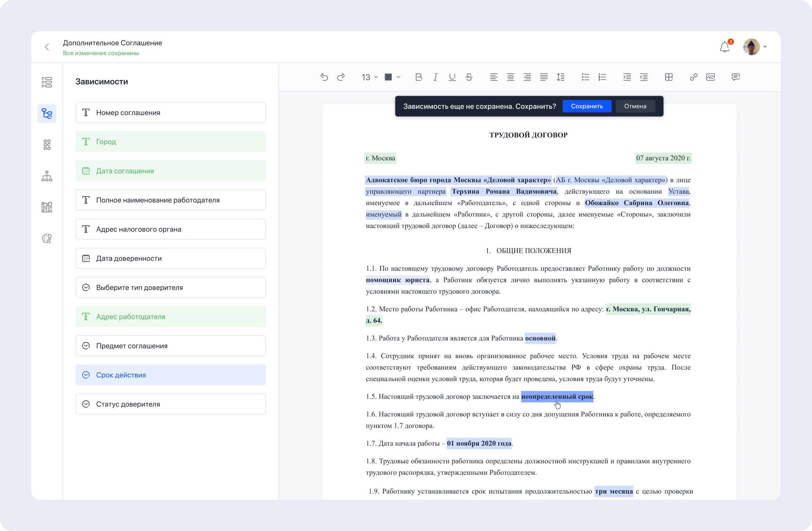Center align text
This screenshot has height=531, width=812.
(x=510, y=77)
